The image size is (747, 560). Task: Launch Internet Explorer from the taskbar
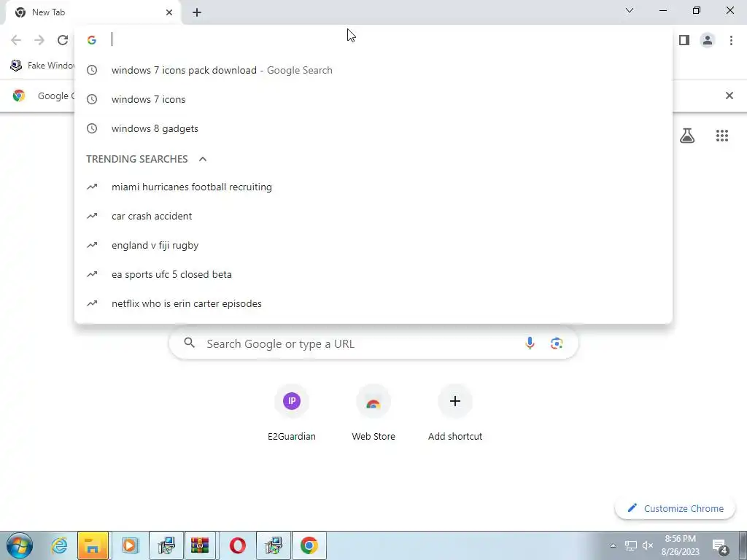[59, 545]
